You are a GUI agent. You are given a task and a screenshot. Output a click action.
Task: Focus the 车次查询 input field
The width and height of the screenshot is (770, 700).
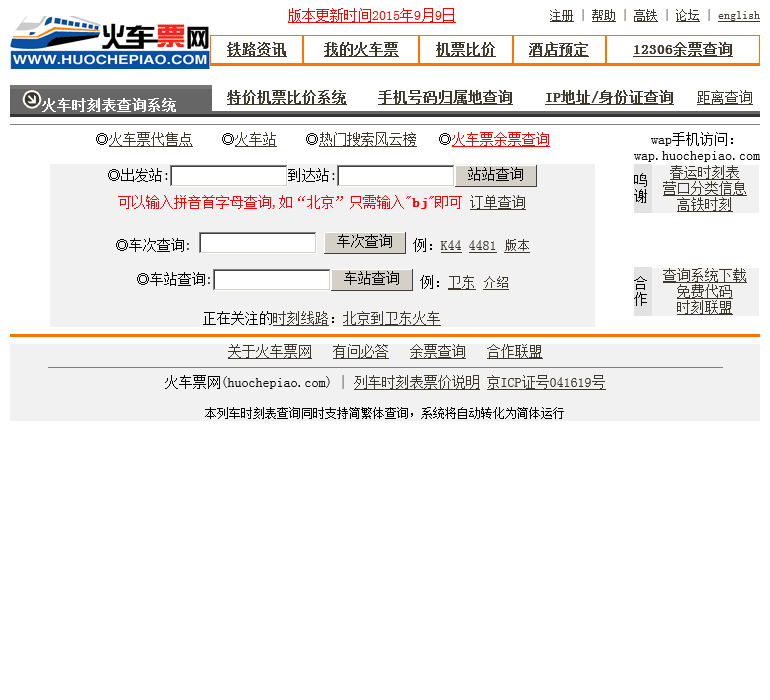click(258, 243)
